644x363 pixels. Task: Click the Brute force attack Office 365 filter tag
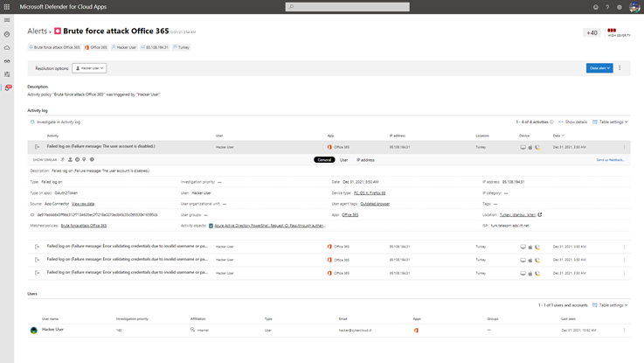coord(54,47)
